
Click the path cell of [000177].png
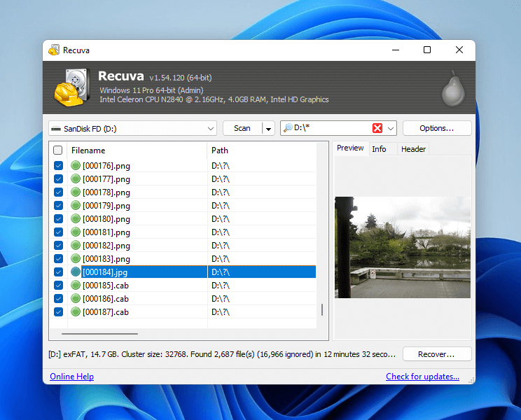click(262, 178)
